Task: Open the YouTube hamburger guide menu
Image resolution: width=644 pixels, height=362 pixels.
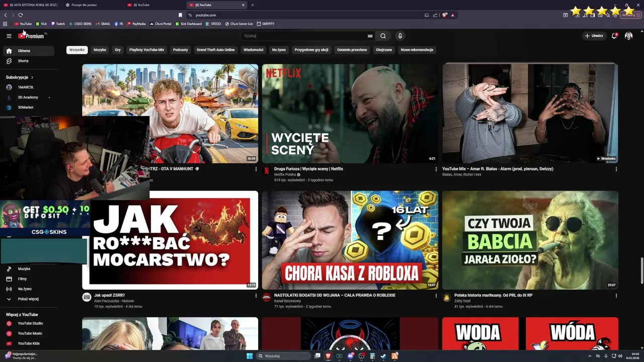Action: [x=9, y=36]
